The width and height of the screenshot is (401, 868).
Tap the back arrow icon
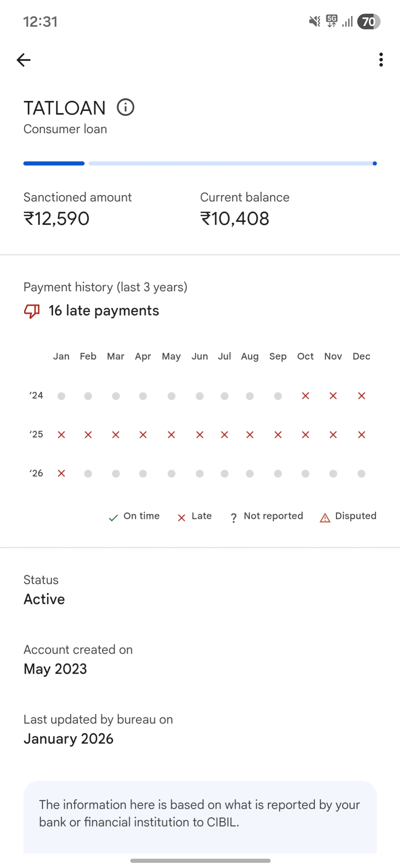(24, 60)
